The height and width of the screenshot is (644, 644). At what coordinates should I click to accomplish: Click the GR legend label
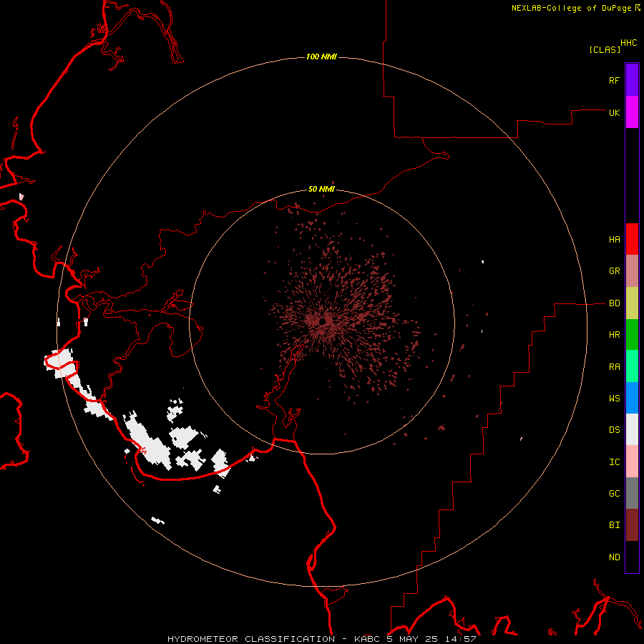(614, 271)
